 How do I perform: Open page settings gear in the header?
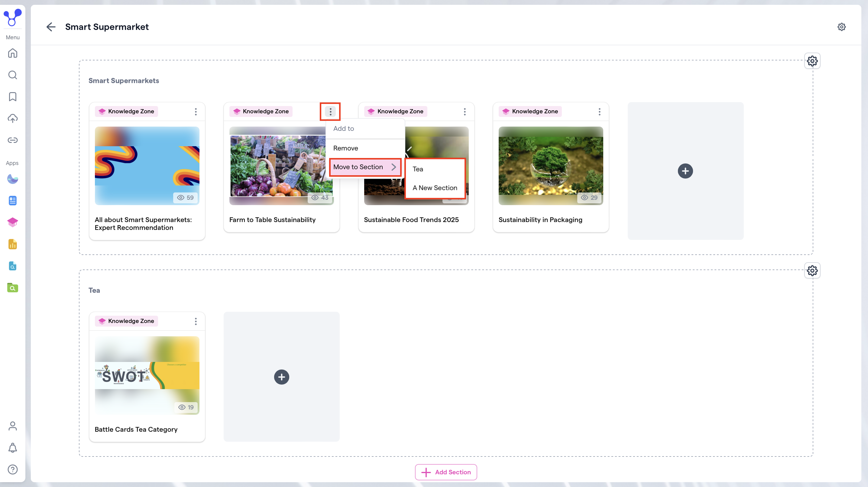(x=841, y=27)
